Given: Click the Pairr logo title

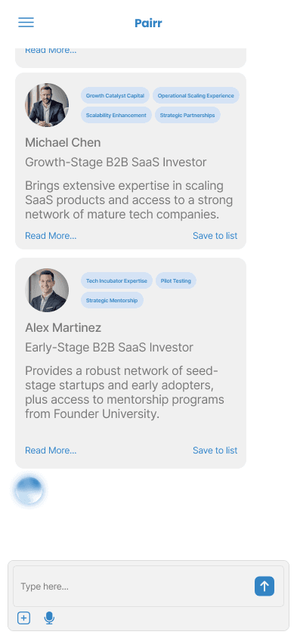Looking at the screenshot, I should pos(148,23).
